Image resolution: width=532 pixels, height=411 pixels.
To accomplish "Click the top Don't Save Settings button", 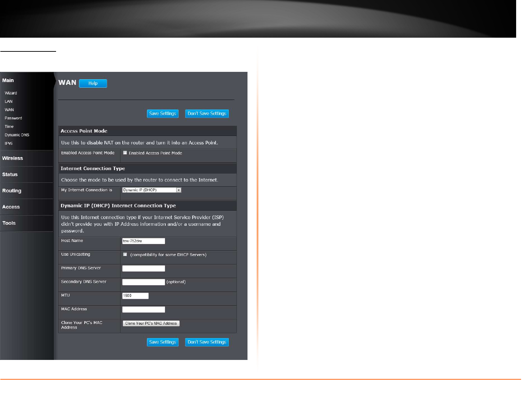I will [x=207, y=114].
